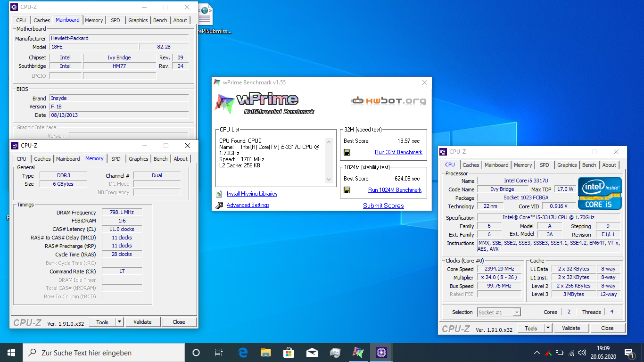Switch to CPU tab in Mainboard CPU-Z window
This screenshot has width=644, height=362.
[21, 20]
